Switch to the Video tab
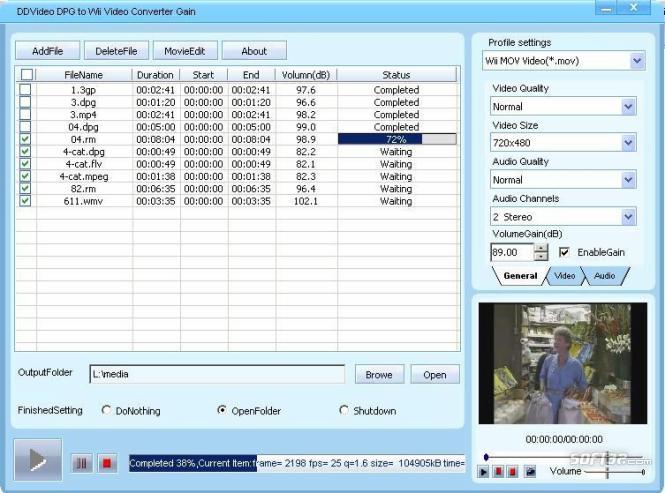Screen dimensions: 665x493 [564, 276]
